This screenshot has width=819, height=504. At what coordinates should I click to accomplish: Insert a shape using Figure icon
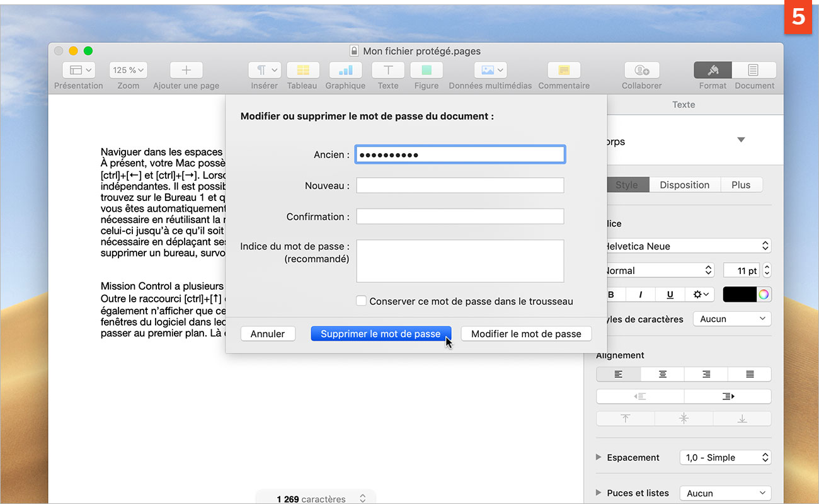pyautogui.click(x=427, y=70)
